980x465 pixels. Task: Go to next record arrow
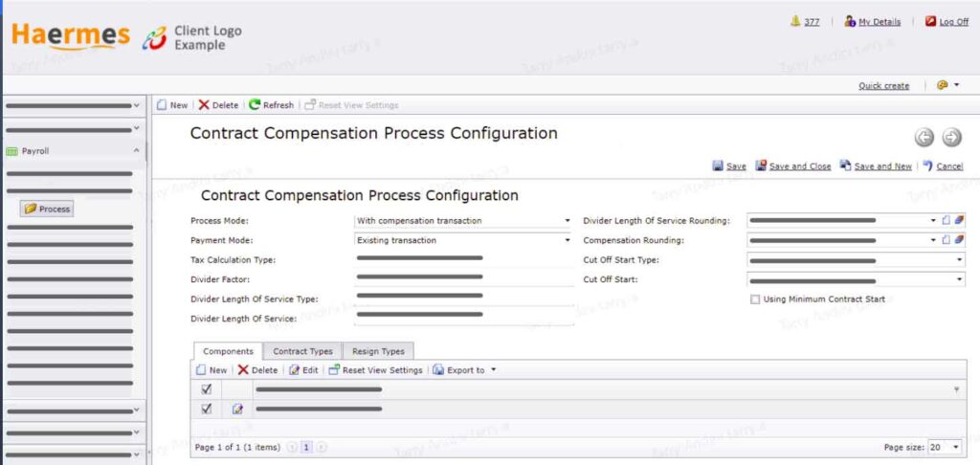coord(951,138)
